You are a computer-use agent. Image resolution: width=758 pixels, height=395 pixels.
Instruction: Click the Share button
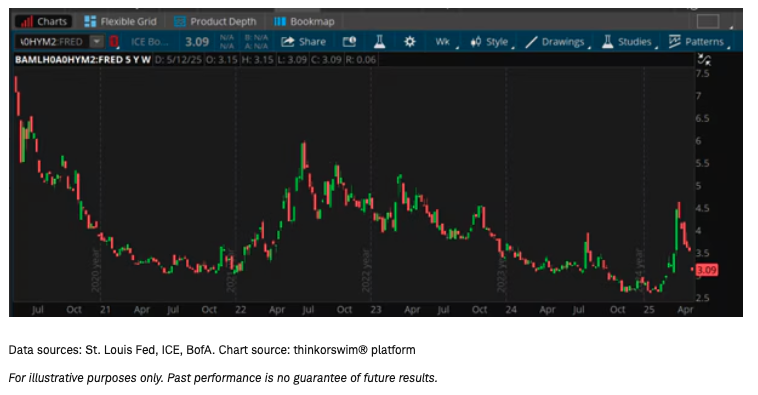(x=303, y=42)
